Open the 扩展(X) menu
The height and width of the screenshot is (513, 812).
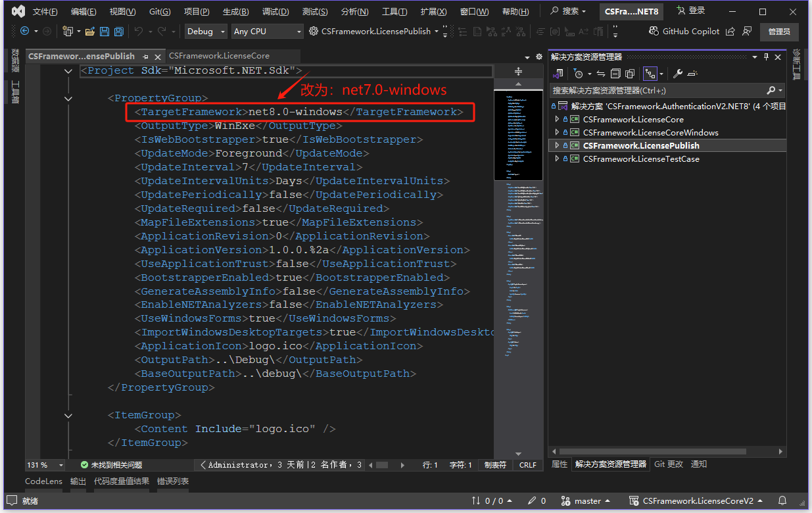point(433,11)
